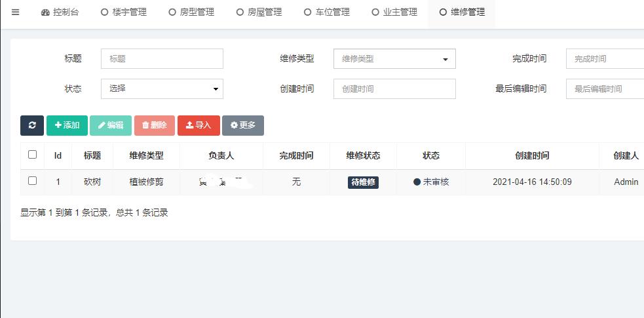
Task: Click the 完成时间 filter input field
Action: coord(605,59)
